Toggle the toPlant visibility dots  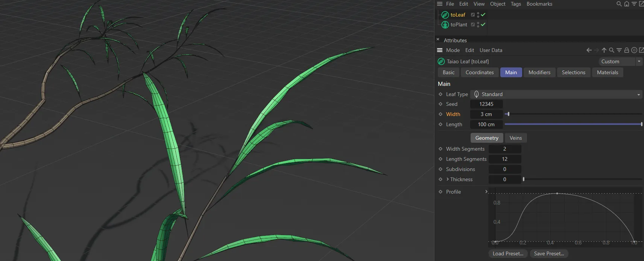478,24
